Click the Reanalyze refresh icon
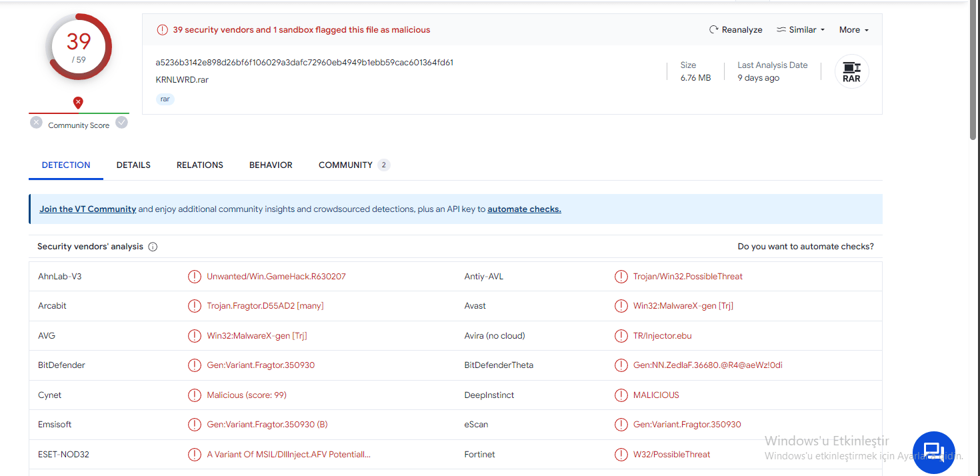 tap(714, 30)
